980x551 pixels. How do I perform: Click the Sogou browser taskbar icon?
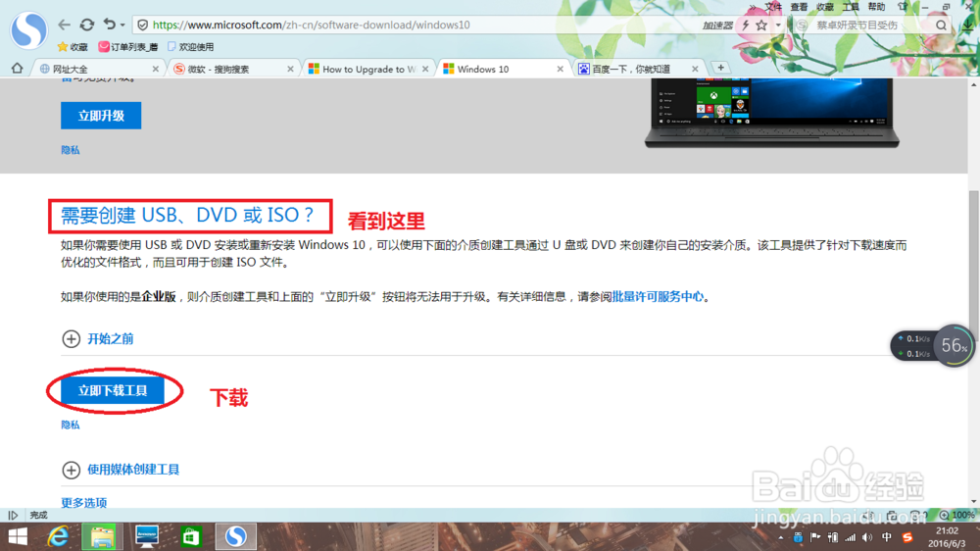pos(235,536)
